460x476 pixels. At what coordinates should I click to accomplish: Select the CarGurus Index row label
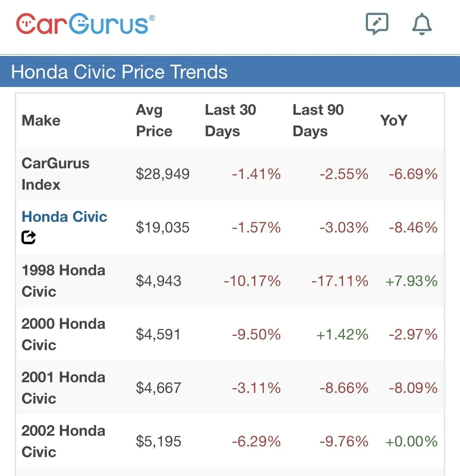55,174
